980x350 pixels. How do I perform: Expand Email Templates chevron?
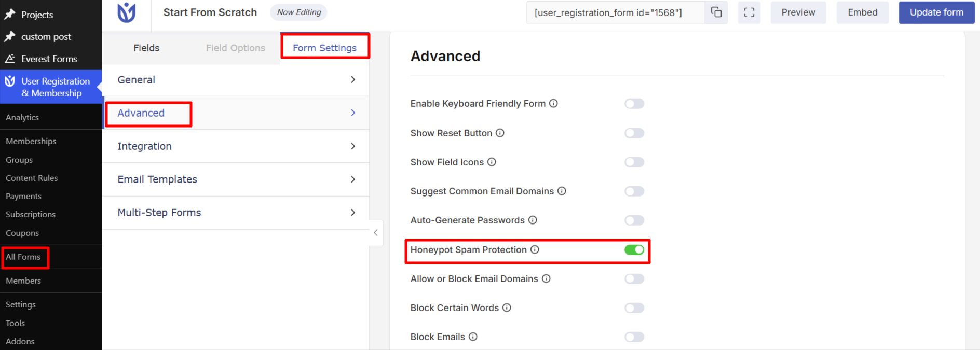tap(353, 179)
